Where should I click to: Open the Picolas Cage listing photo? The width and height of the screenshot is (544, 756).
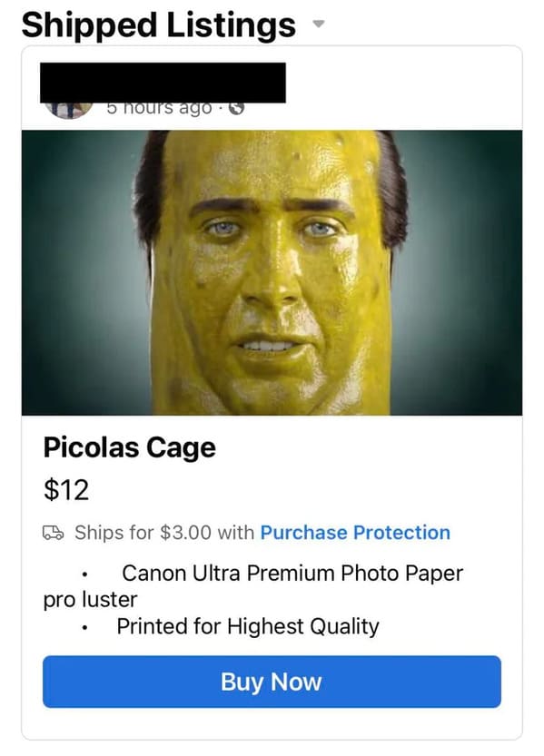(x=272, y=272)
